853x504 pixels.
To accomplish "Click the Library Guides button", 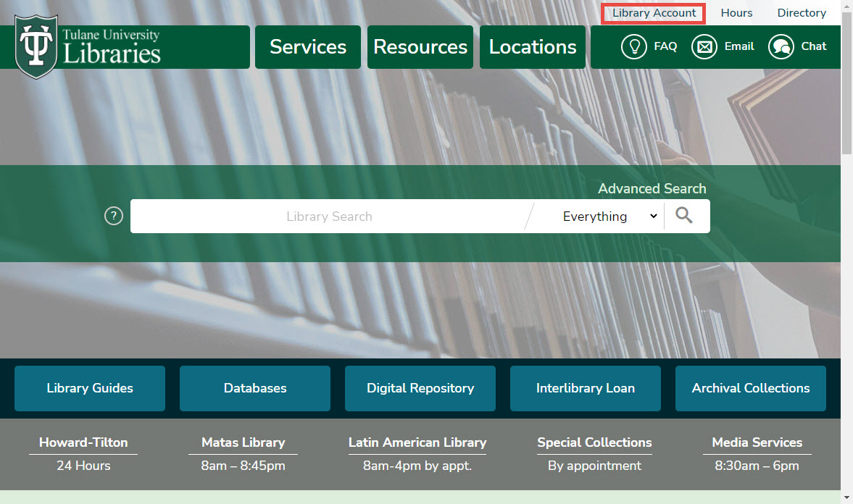I will (x=90, y=388).
